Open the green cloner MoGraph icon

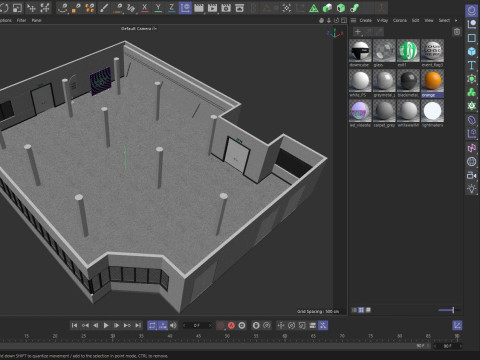[471, 92]
